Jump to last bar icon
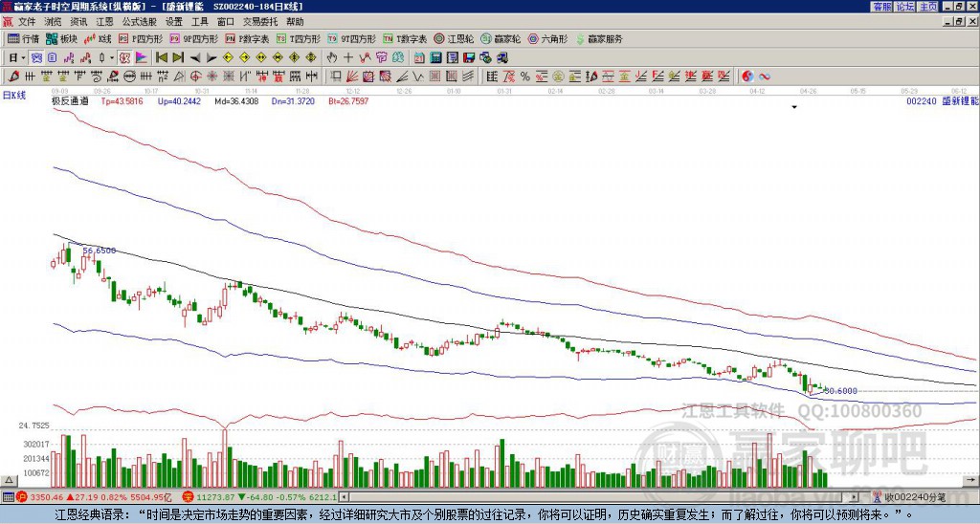980x524 pixels. point(178,58)
